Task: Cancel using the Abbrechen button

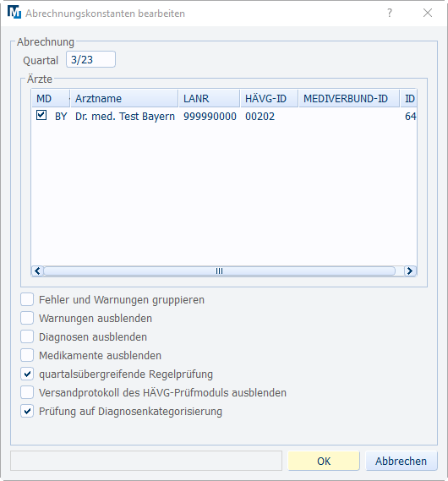Action: 401,461
